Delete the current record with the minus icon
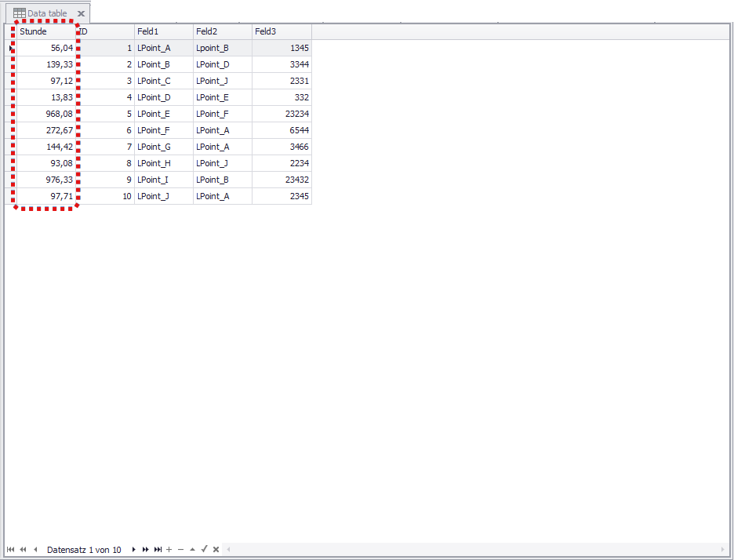Viewport: 734px width, 560px height. click(180, 549)
